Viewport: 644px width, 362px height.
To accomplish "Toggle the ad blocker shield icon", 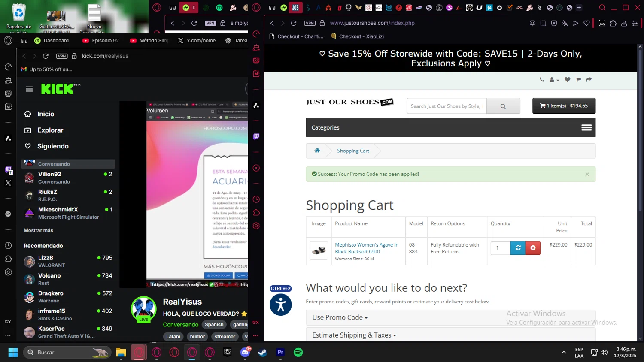I will click(554, 23).
